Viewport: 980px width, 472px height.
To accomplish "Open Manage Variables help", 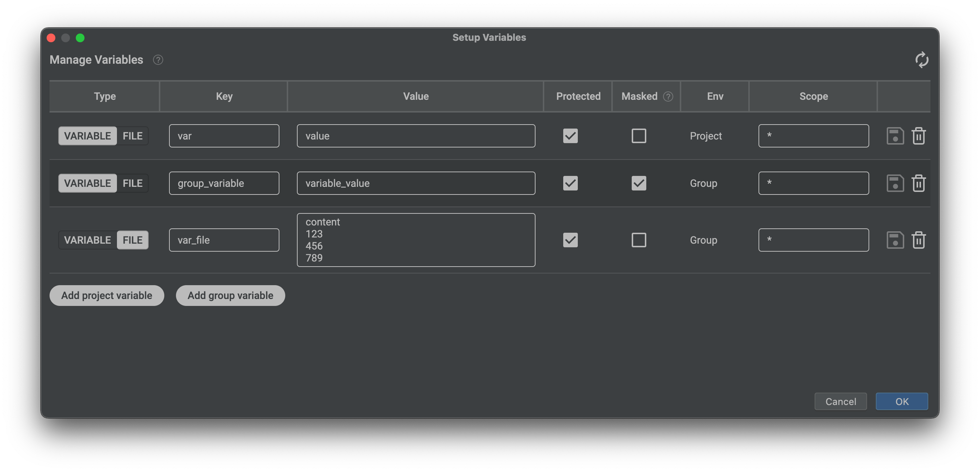I will coord(158,60).
